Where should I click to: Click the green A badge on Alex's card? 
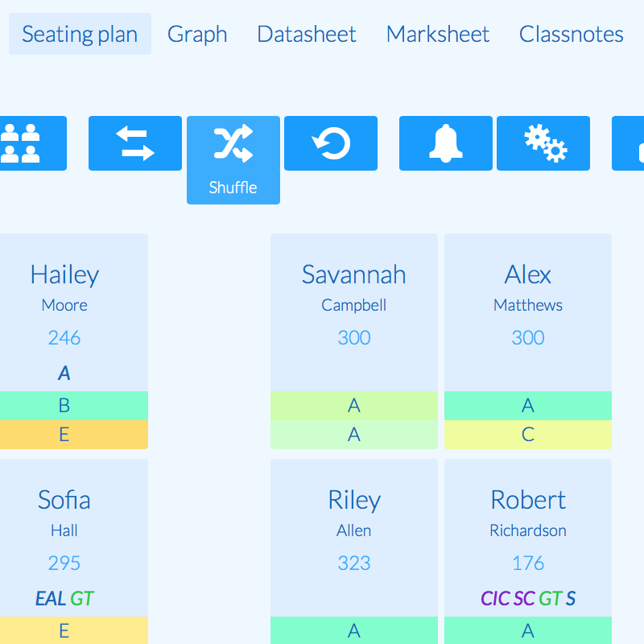(x=528, y=406)
